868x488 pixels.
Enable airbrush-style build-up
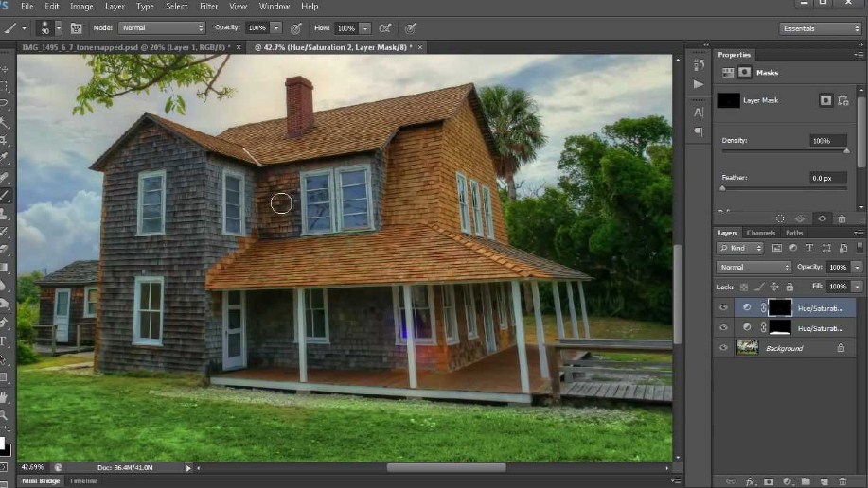pos(384,27)
